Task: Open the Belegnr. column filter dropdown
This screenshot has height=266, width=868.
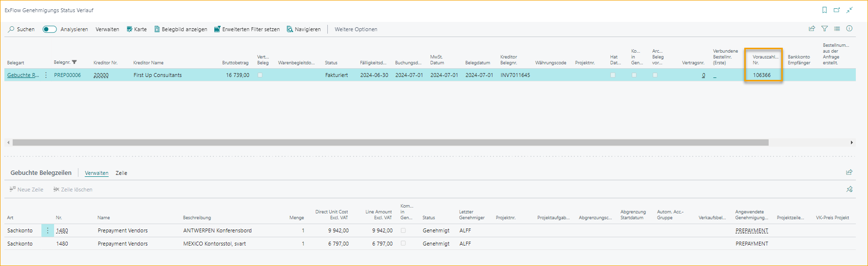Action: point(75,62)
